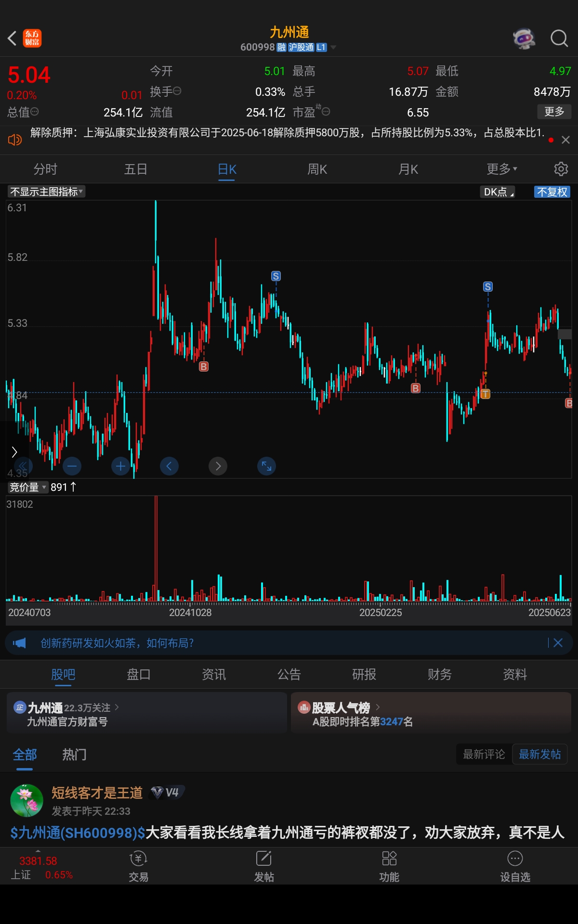This screenshot has width=578, height=924.
Task: Tap the search magnifier icon
Action: tap(559, 38)
